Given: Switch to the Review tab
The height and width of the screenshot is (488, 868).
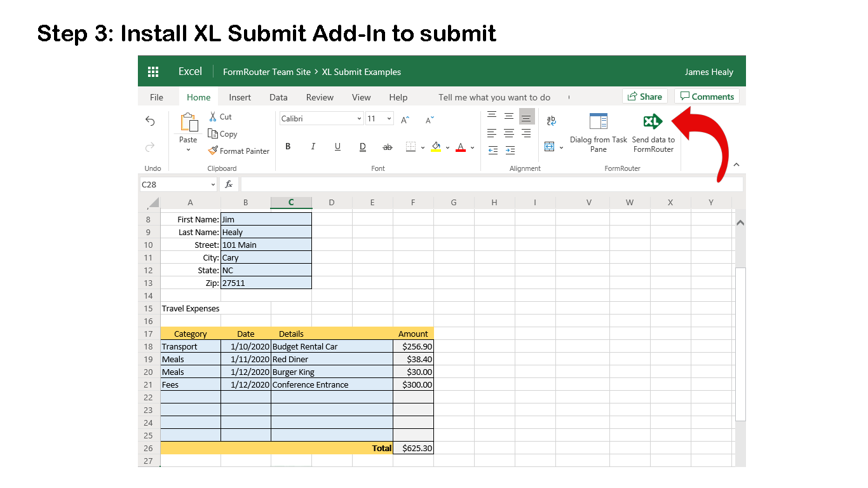Looking at the screenshot, I should (320, 97).
